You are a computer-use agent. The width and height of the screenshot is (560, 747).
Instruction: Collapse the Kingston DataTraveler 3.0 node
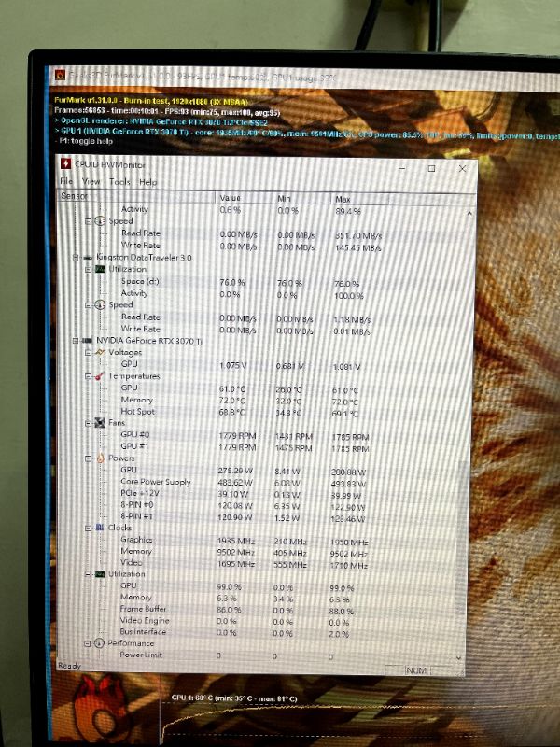click(76, 258)
